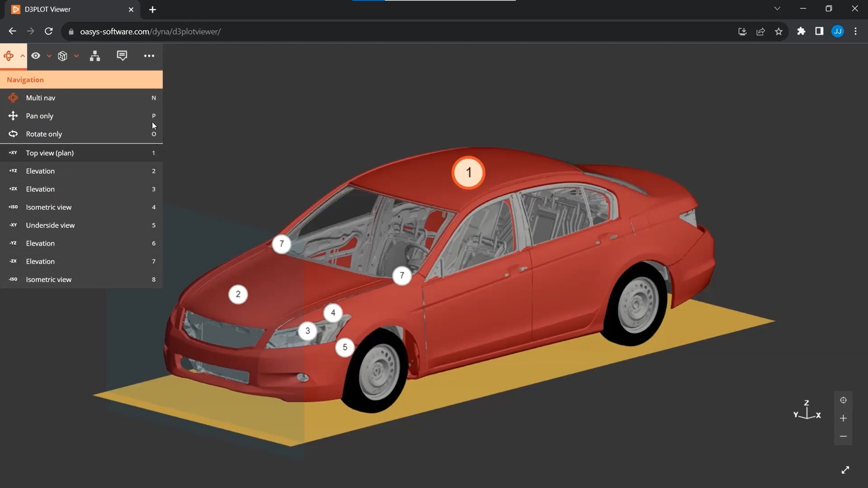Open the tab search dropdown arrow

click(x=777, y=9)
